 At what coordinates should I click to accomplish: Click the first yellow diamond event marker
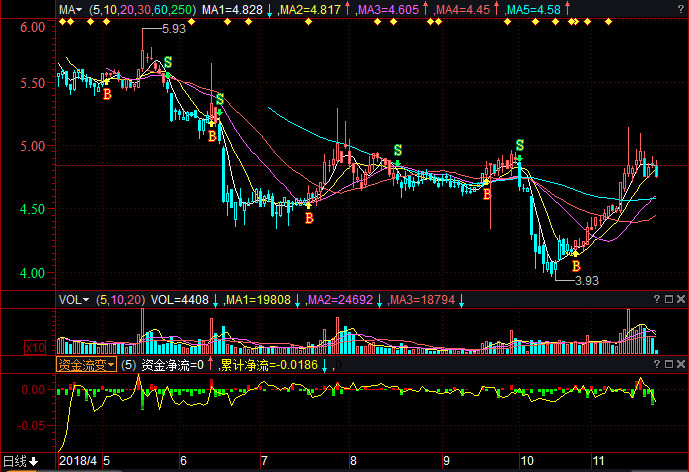click(62, 22)
